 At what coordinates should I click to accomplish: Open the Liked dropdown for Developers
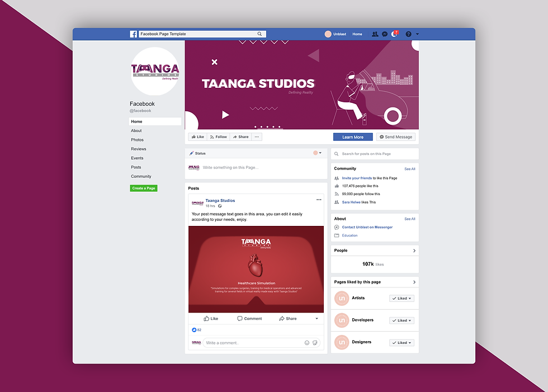[x=402, y=320]
